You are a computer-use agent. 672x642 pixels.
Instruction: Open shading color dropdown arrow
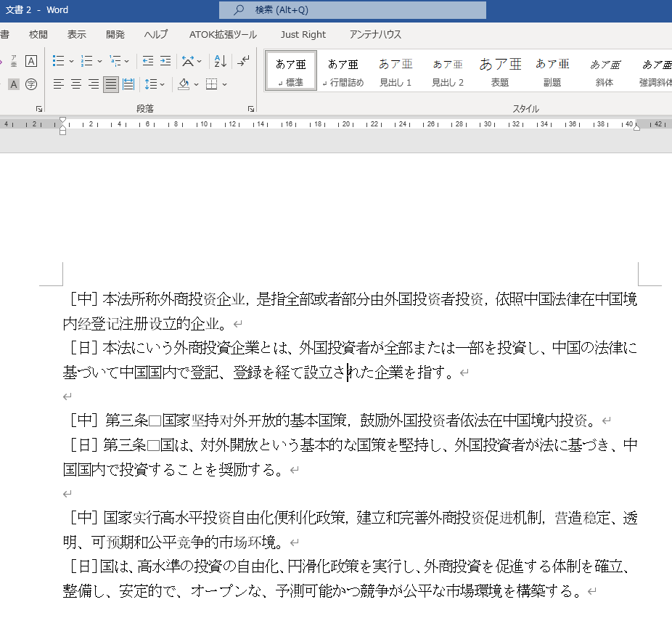pyautogui.click(x=196, y=84)
